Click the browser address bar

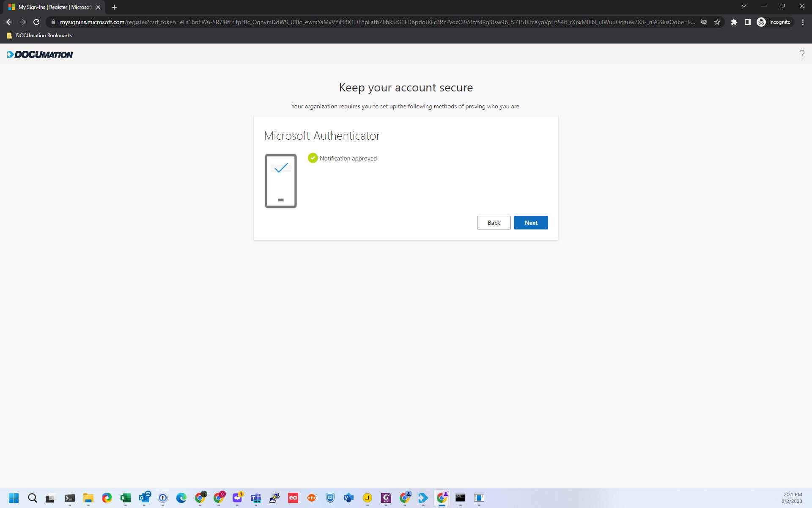coord(296,22)
